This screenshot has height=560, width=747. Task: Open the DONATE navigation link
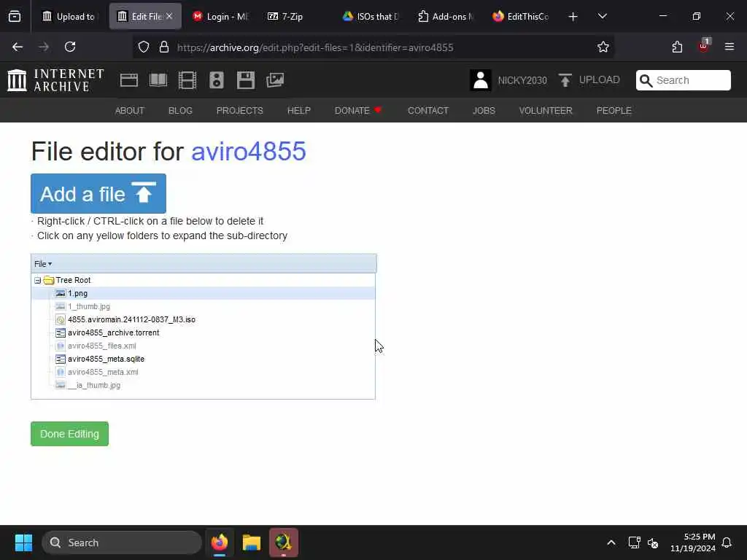tap(357, 111)
